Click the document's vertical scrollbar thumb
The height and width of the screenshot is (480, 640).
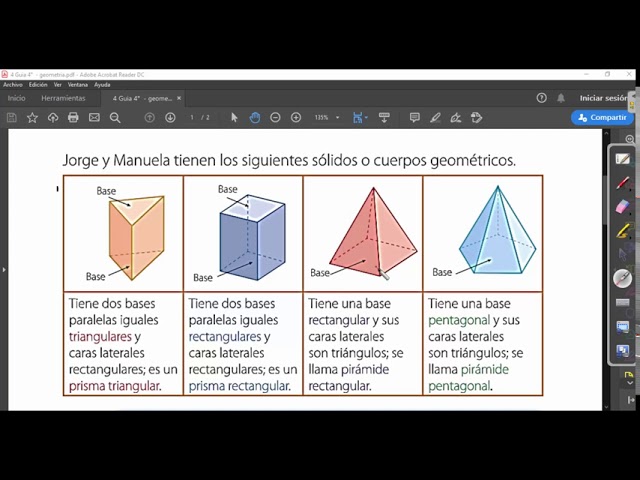click(x=606, y=200)
